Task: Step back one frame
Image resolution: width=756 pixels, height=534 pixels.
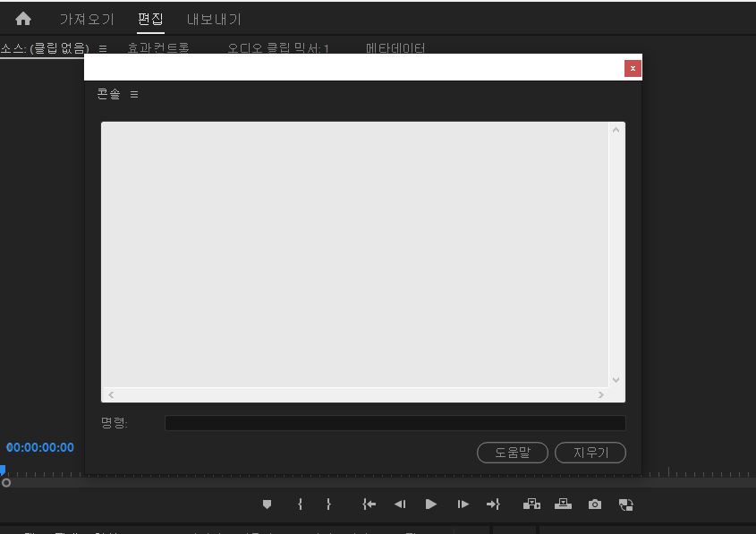Action: [400, 504]
